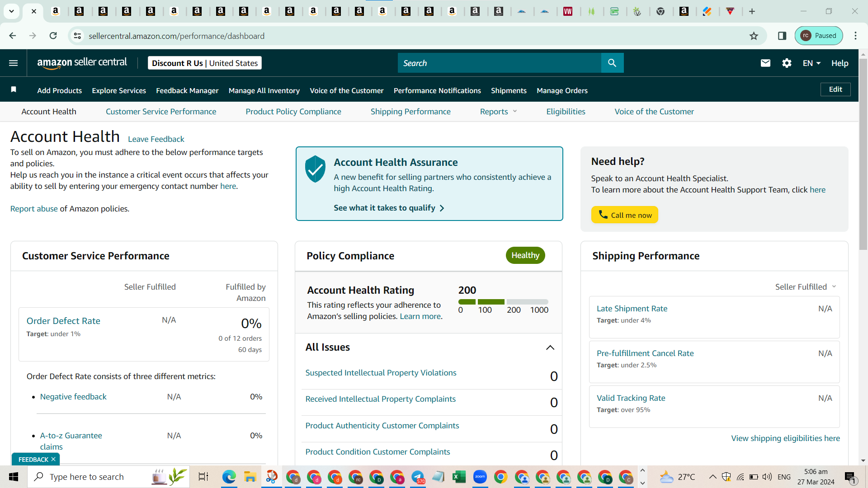Click the browser address bar URL
The image size is (868, 488).
coord(176,36)
